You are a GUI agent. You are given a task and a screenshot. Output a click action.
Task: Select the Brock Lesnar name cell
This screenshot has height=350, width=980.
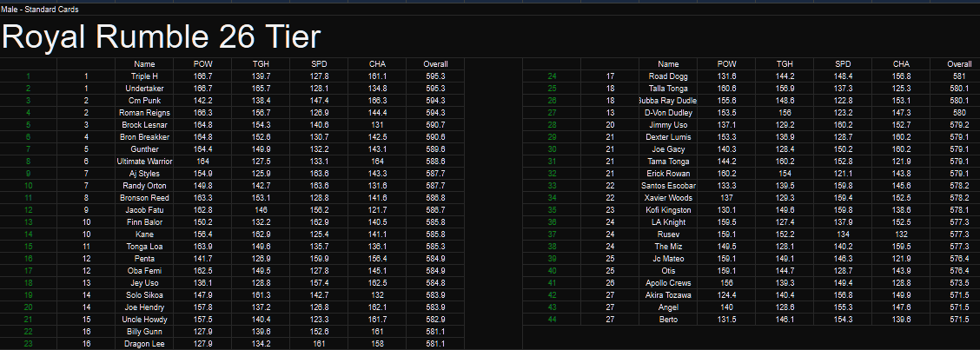tap(144, 125)
